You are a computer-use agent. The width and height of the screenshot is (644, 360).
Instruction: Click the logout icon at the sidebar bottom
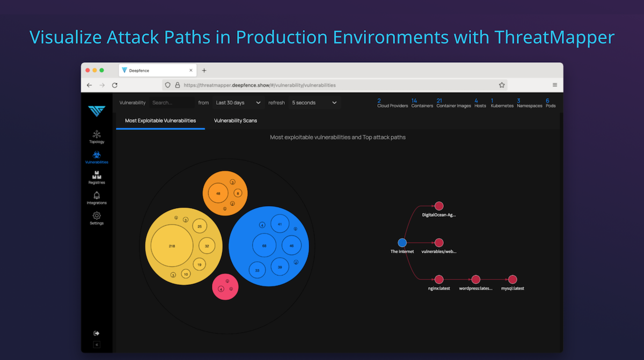click(x=96, y=333)
